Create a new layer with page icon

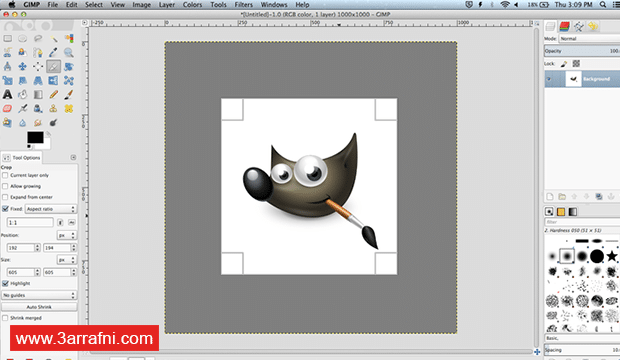click(550, 197)
